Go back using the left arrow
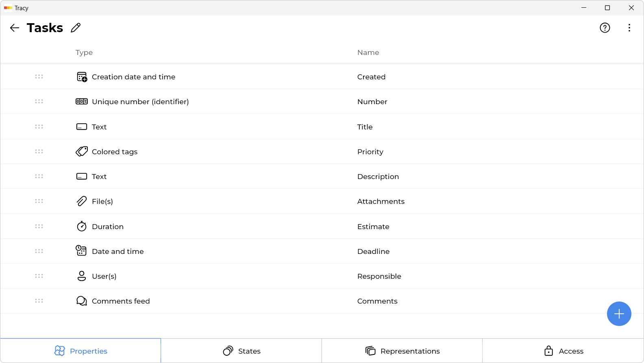 [x=15, y=28]
